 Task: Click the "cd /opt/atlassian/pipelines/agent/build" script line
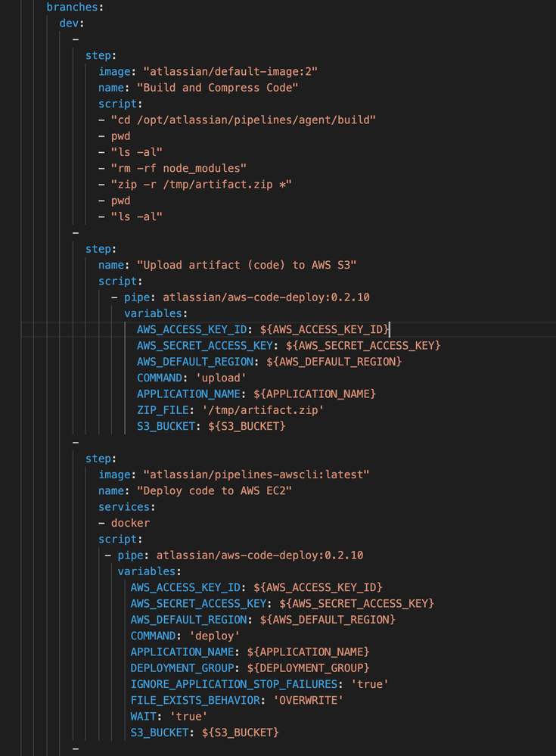[244, 120]
